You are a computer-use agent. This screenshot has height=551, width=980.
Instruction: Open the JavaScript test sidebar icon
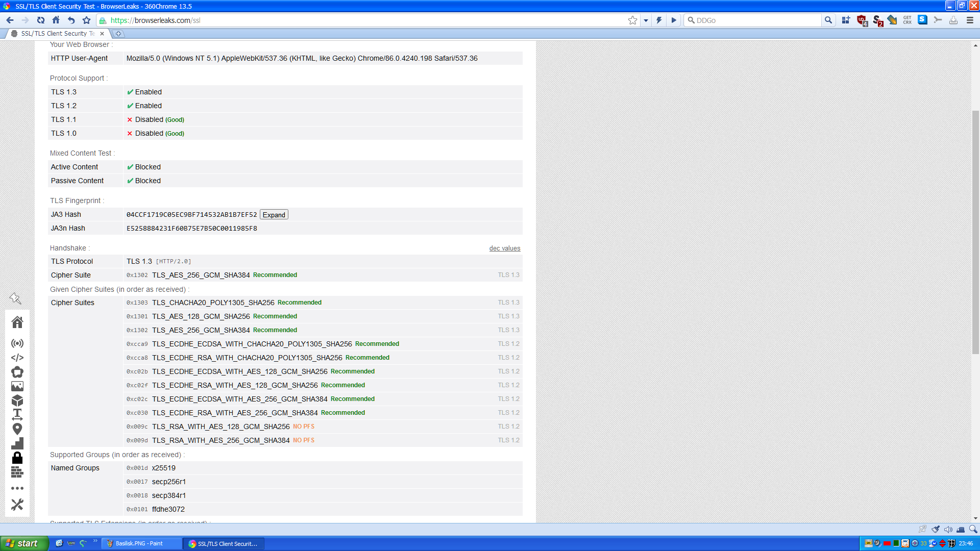[17, 358]
